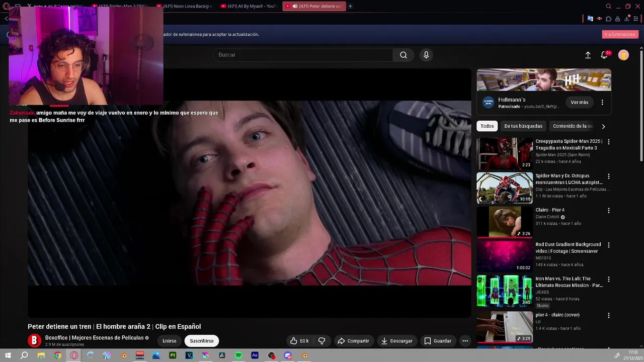Click Ver más on Hellmann's ad
This screenshot has width=644, height=362.
coord(580,102)
